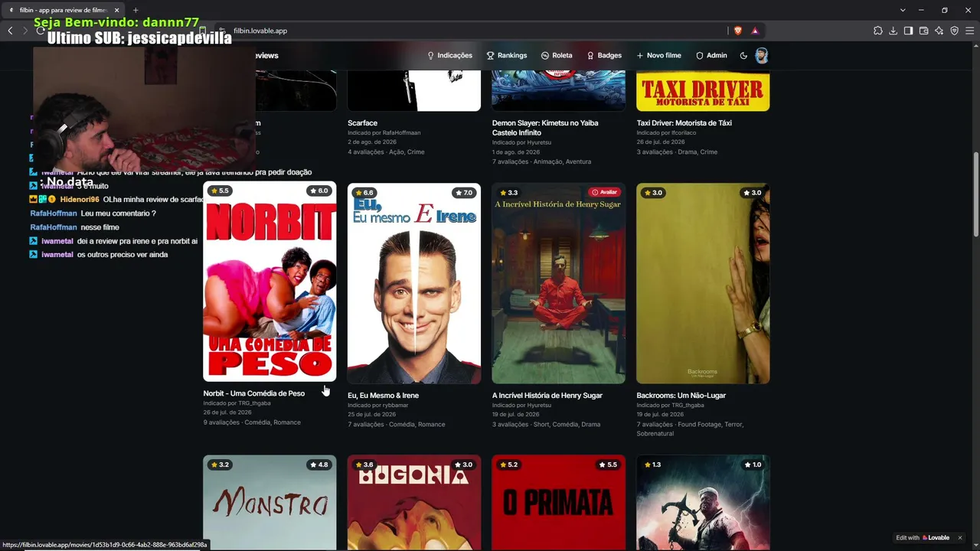Open the tab search chevron
The height and width of the screenshot is (551, 980).
point(903,10)
